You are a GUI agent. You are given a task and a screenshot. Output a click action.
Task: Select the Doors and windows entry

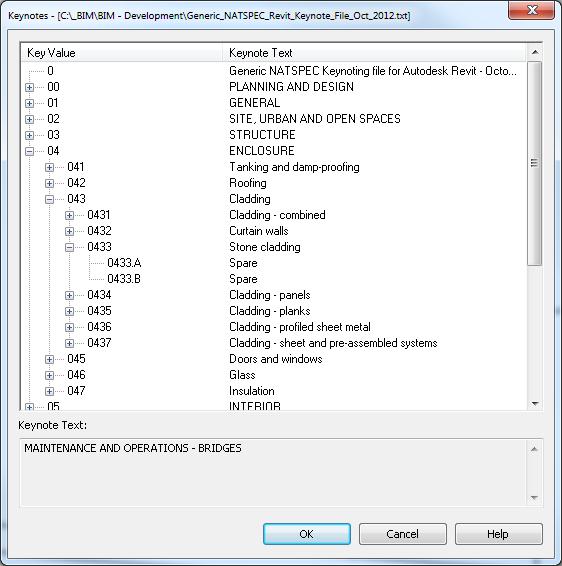(x=276, y=359)
